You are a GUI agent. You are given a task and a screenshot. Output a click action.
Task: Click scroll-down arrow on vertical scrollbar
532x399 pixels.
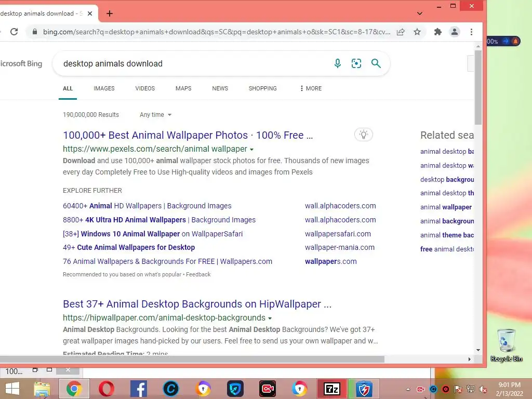478,350
